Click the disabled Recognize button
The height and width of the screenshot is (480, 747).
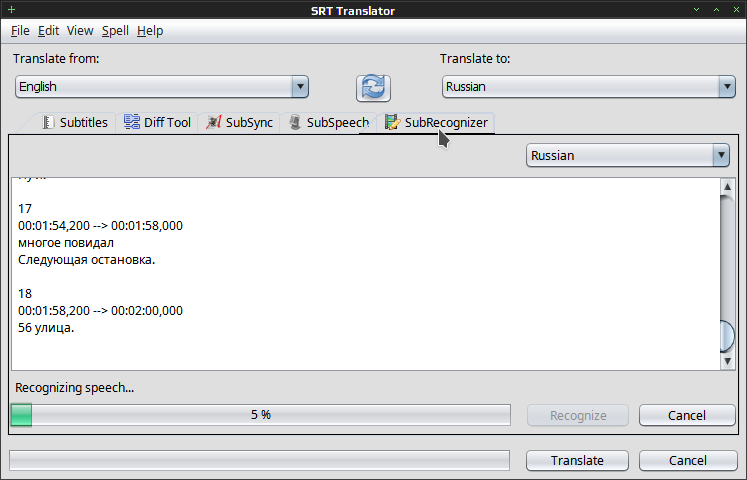[578, 415]
